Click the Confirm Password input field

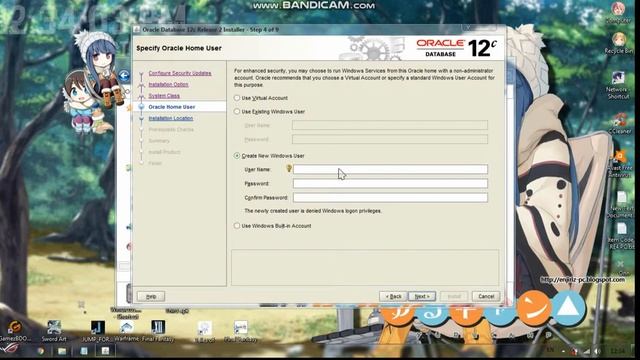click(390, 198)
